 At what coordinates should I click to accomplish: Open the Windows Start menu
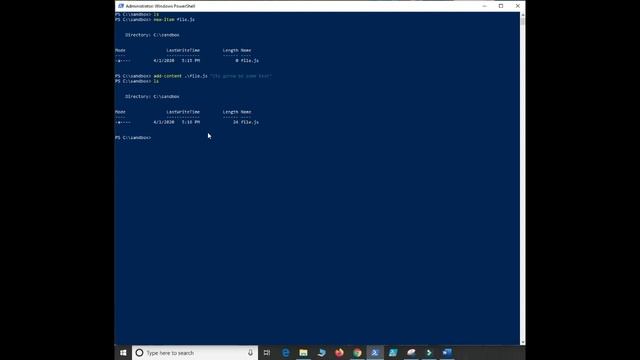[x=123, y=353]
